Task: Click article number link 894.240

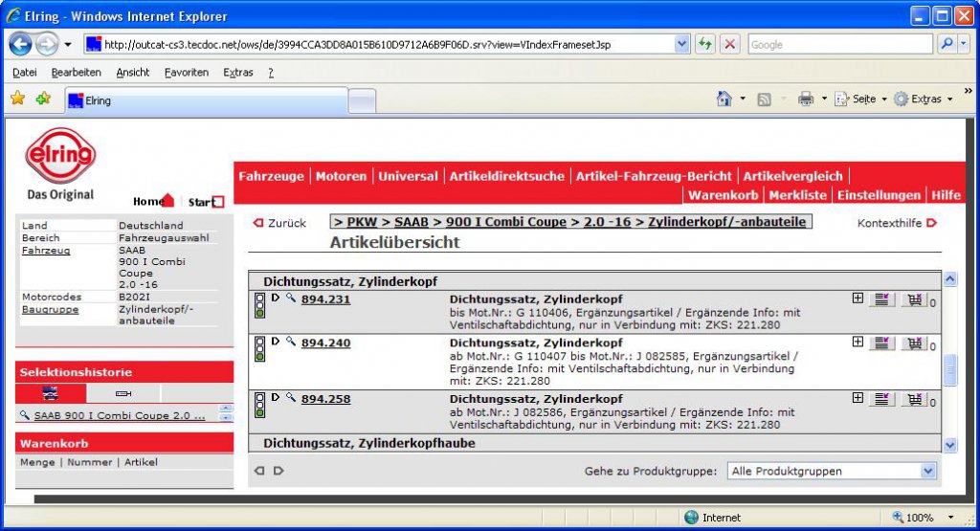Action: (x=325, y=343)
